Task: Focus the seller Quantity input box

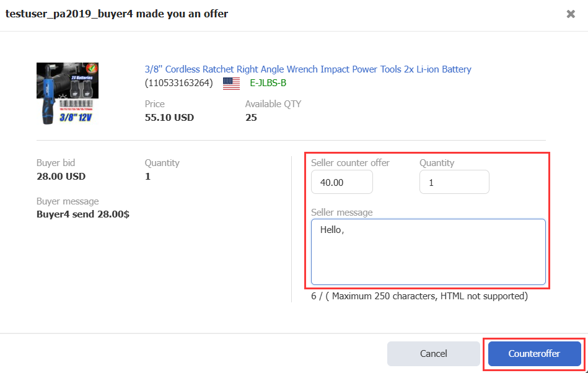Action: (x=454, y=182)
